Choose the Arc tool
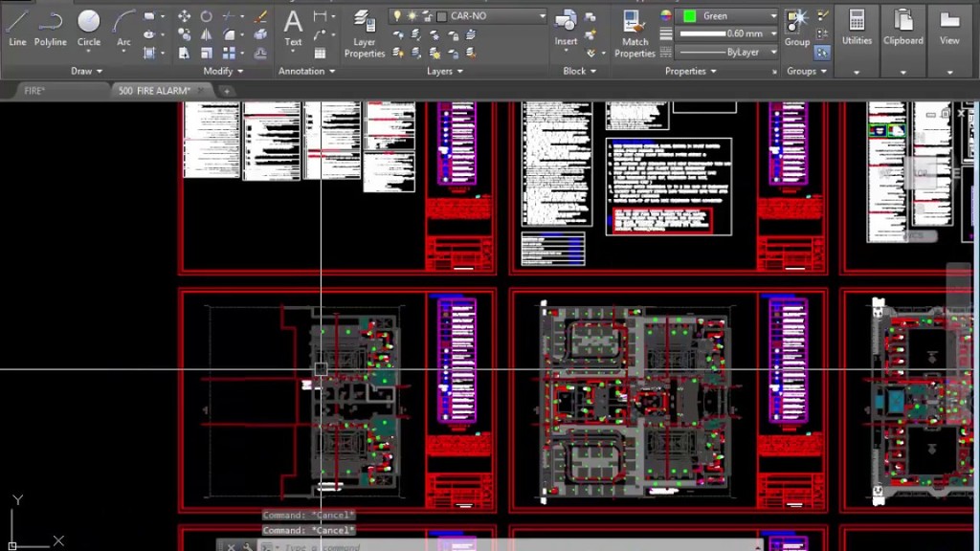Image resolution: width=980 pixels, height=551 pixels. (x=123, y=28)
